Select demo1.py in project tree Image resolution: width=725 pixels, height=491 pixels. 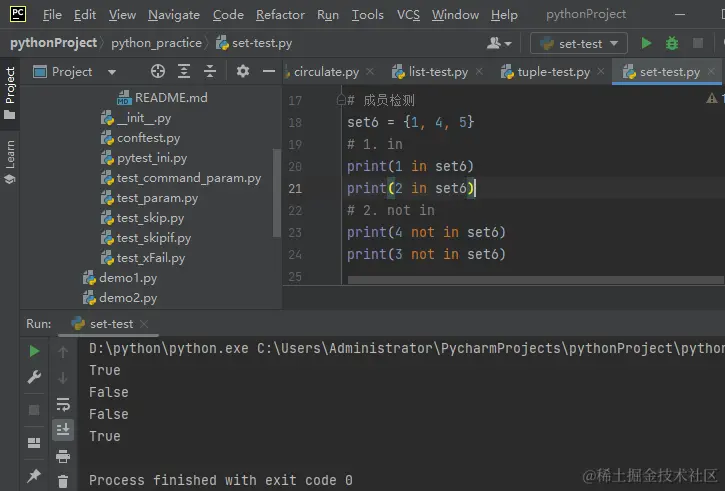[x=120, y=278]
